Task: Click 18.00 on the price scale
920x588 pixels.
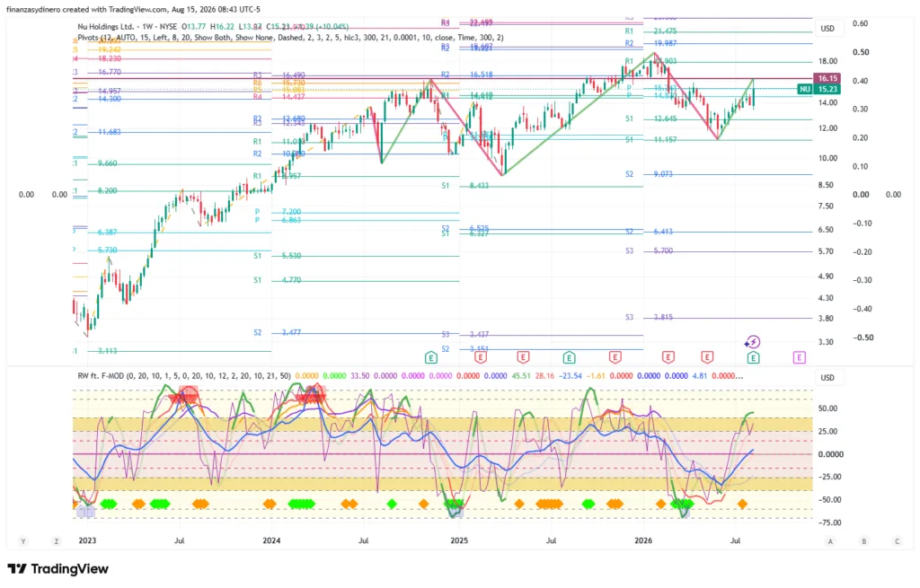Action: point(827,61)
